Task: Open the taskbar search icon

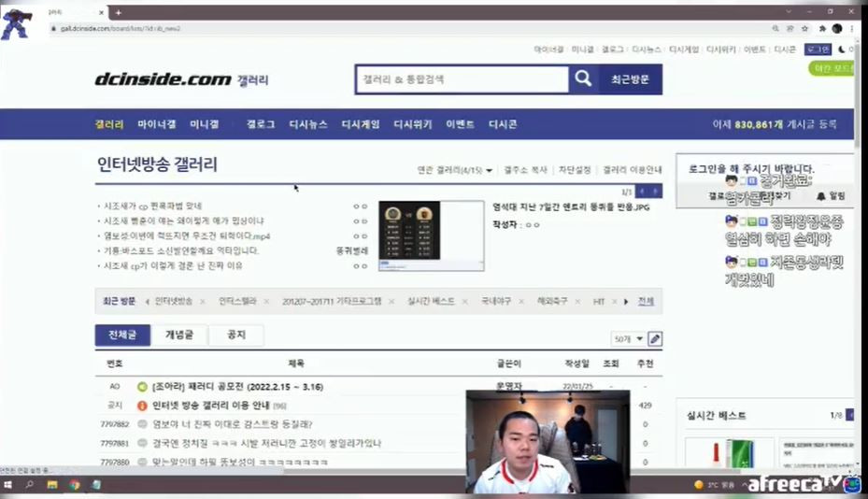Action: (29, 485)
